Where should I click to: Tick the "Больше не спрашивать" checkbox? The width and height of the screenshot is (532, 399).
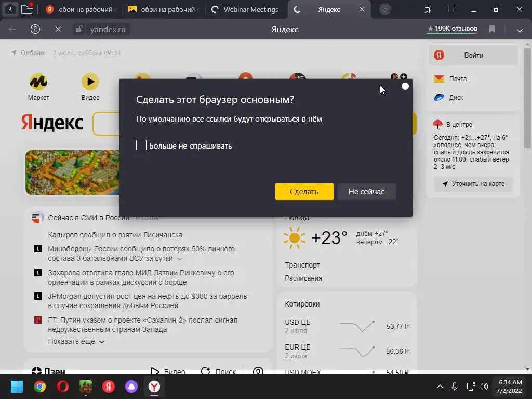pos(141,145)
